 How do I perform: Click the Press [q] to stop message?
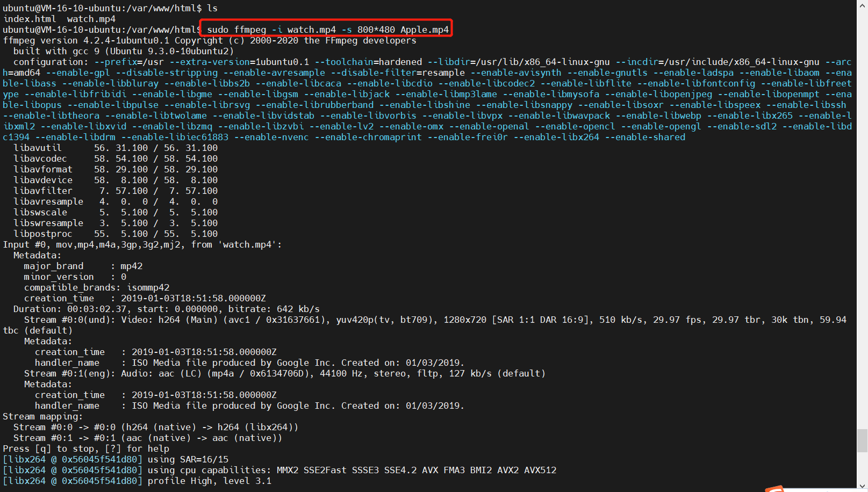tap(86, 448)
